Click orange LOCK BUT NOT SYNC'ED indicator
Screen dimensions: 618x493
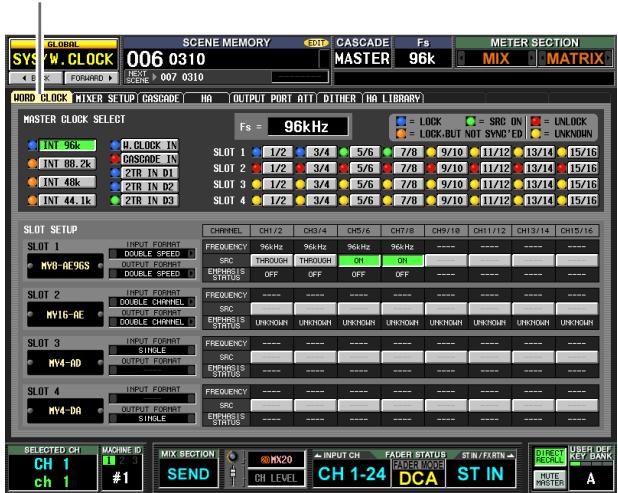pos(401,134)
